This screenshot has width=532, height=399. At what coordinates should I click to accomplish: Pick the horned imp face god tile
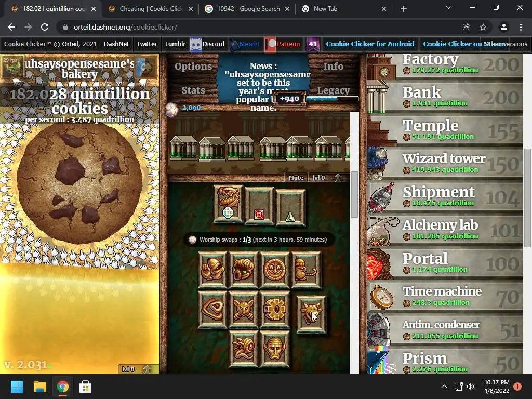point(244,309)
